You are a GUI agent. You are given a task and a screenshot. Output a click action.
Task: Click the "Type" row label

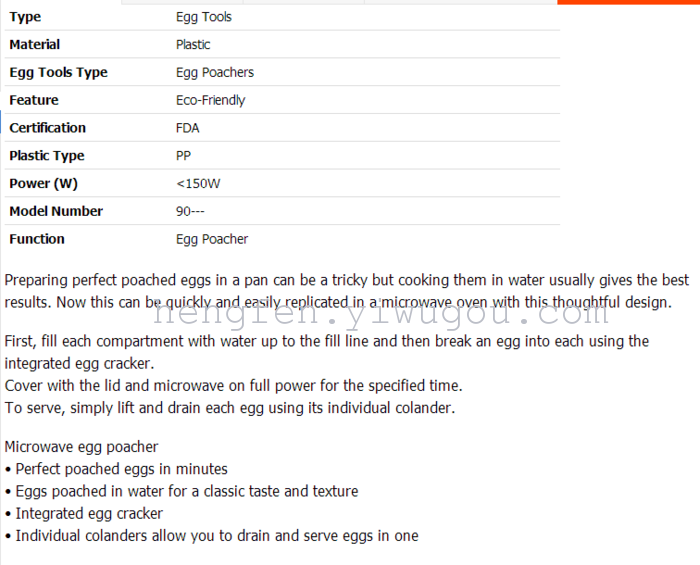25,17
